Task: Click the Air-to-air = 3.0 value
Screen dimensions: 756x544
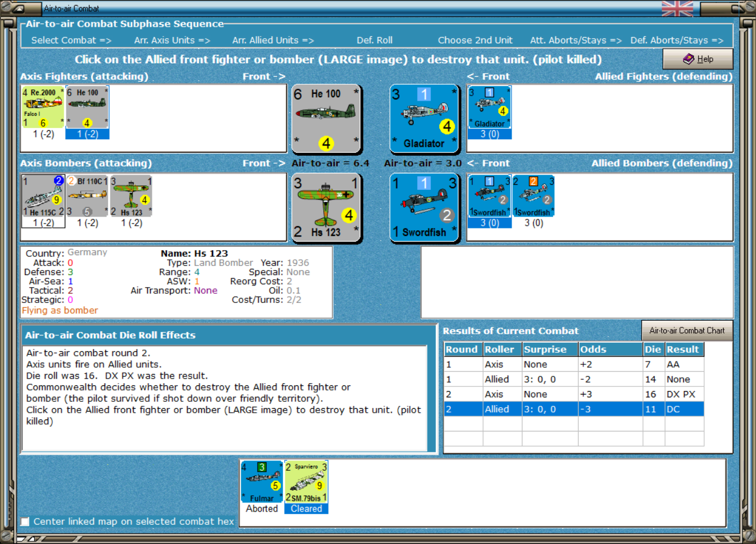Action: pyautogui.click(x=422, y=163)
